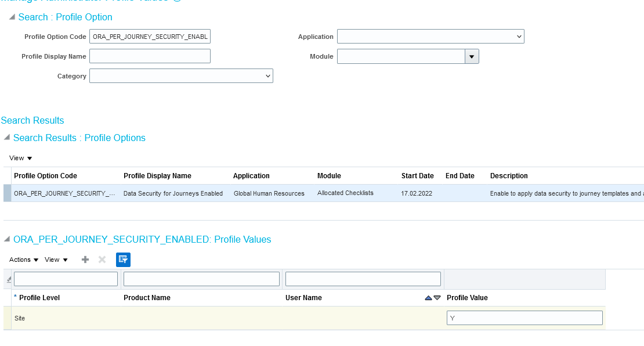Viewport: 644px width, 346px height.
Task: Click the Profile Value field containing Y
Action: pyautogui.click(x=524, y=318)
